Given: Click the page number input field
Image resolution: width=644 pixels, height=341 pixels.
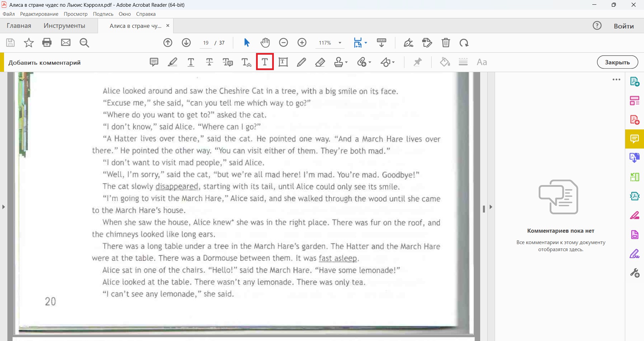Looking at the screenshot, I should click(x=206, y=43).
